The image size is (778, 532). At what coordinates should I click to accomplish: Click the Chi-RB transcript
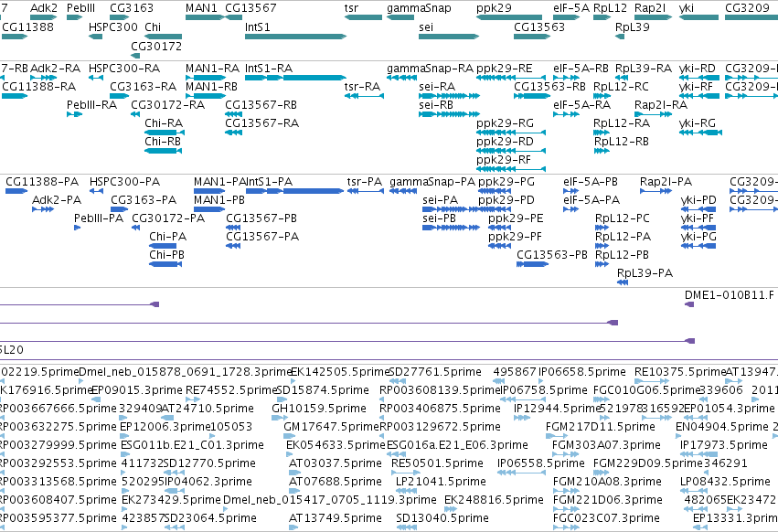click(164, 151)
